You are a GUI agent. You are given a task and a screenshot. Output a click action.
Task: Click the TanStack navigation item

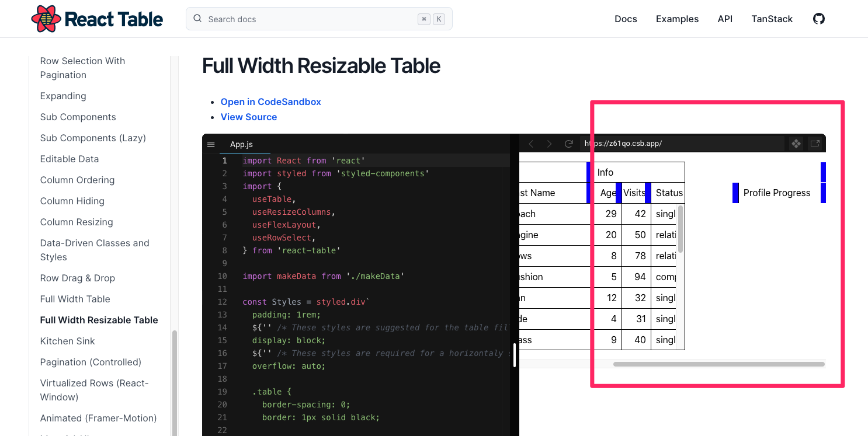coord(772,18)
